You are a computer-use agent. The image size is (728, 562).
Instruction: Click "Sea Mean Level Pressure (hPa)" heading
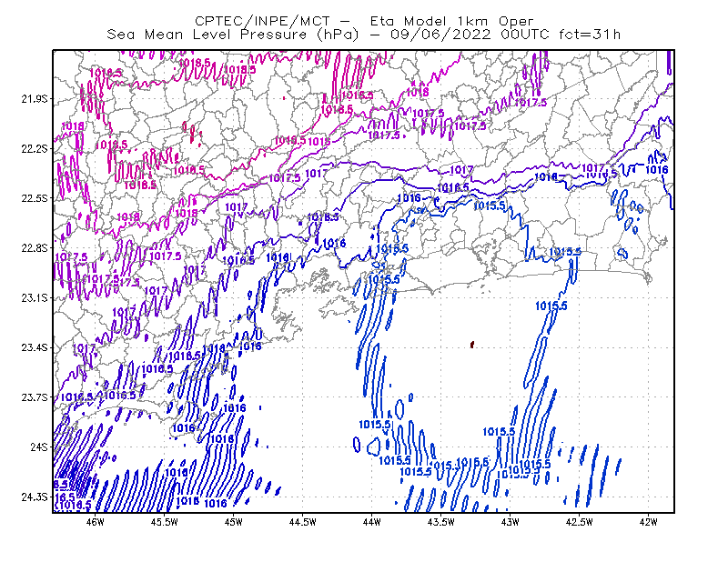[233, 35]
